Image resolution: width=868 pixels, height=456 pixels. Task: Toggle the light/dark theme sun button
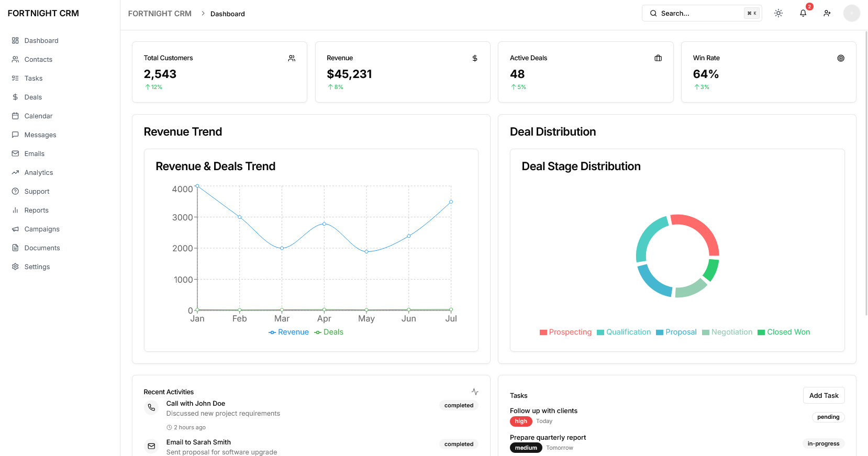click(778, 13)
